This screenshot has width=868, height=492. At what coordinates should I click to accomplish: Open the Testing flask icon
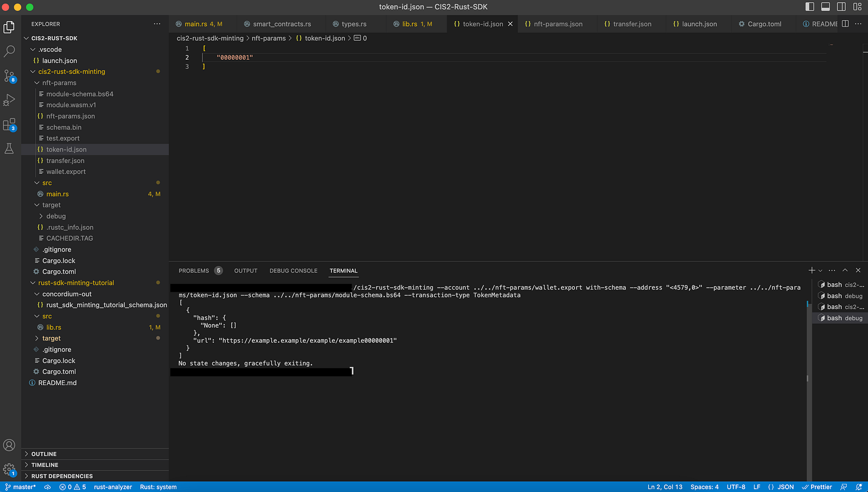click(x=9, y=149)
